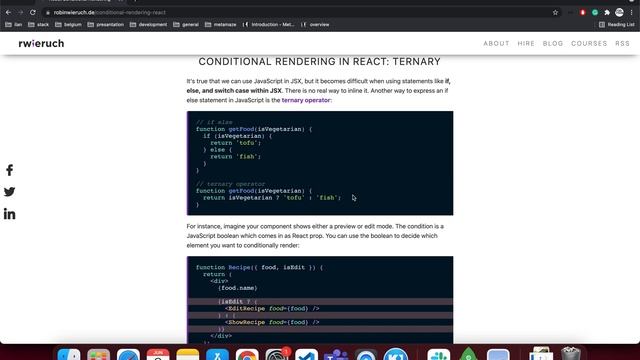Click the 'function Recipe({ food, isEdit })' line

(x=259, y=267)
